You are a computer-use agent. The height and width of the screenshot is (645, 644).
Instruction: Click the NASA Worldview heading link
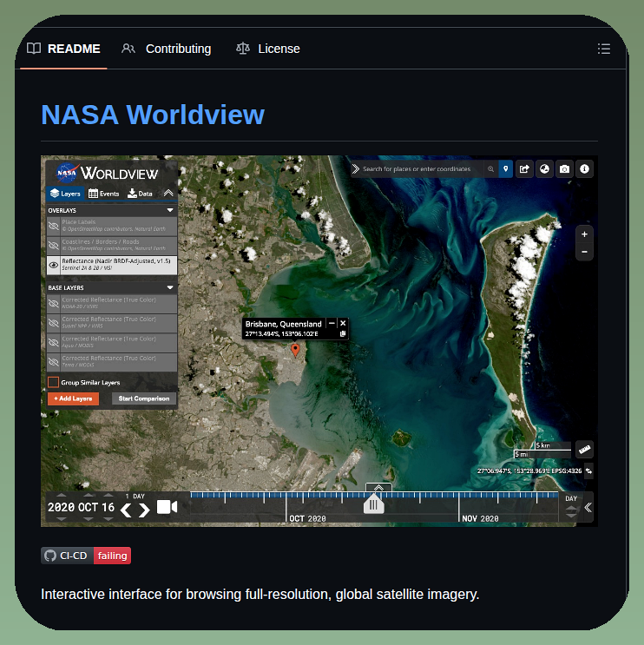[x=153, y=115]
